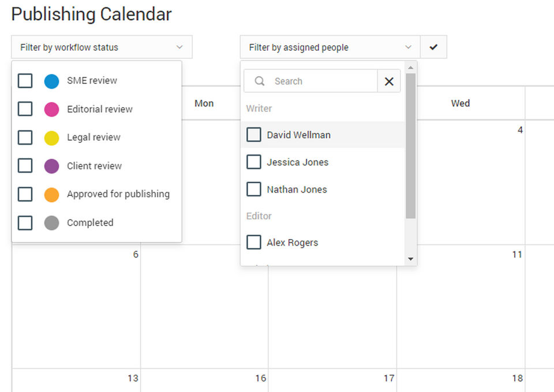Pick Jessica Jones from the writer list
The image size is (554, 392).
point(297,162)
